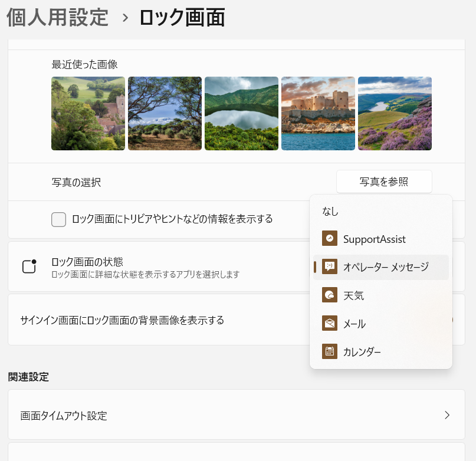Pick the カレンダー text option

point(362,352)
